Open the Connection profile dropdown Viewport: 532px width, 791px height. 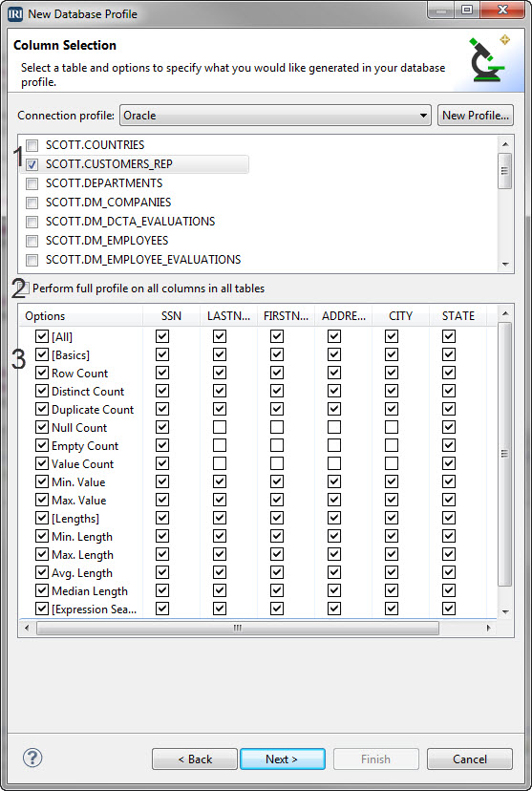[275, 116]
